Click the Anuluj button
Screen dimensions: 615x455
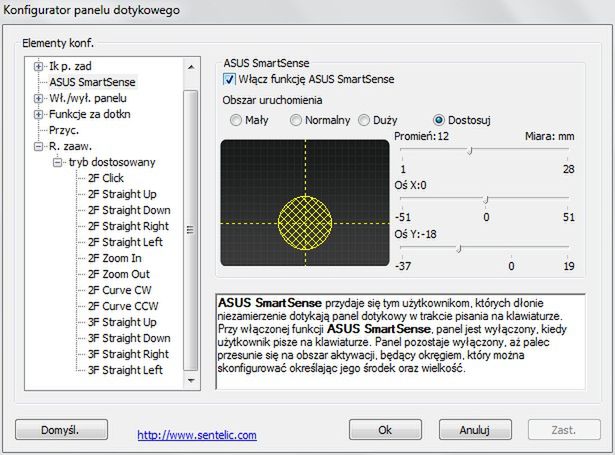[x=475, y=430]
